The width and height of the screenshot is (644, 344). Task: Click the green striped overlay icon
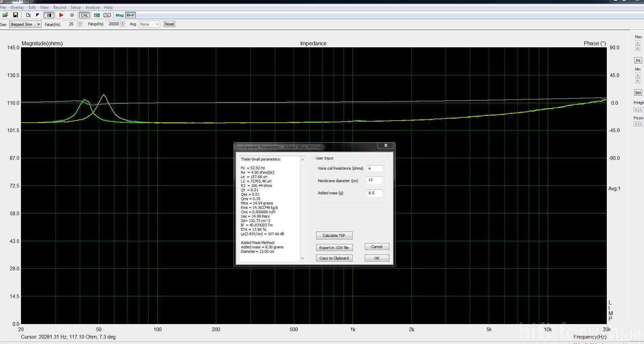(97, 15)
